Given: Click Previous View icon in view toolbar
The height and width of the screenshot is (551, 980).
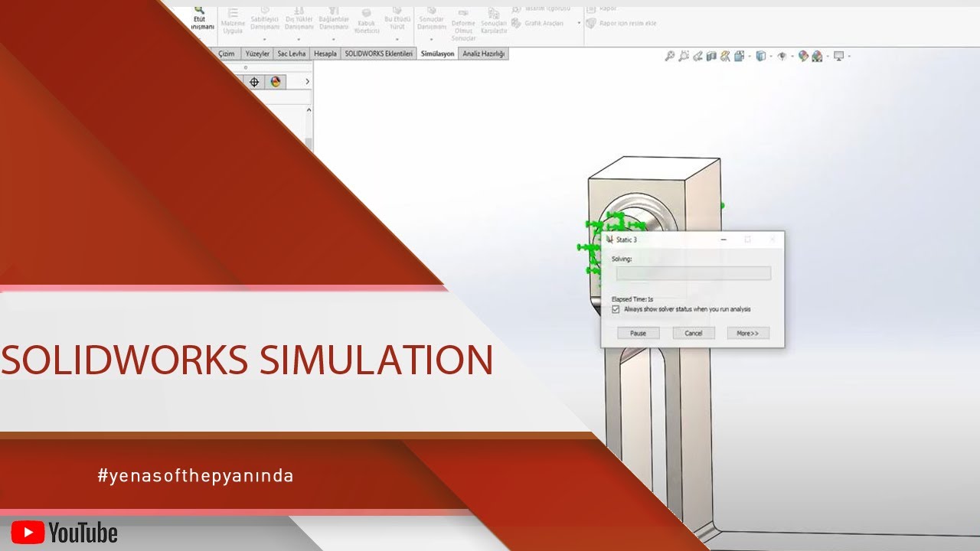Looking at the screenshot, I should pos(697,56).
